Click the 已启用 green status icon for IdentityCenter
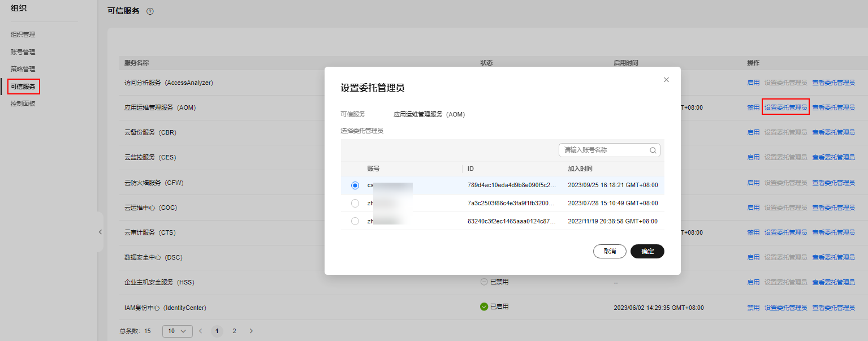 pyautogui.click(x=483, y=307)
